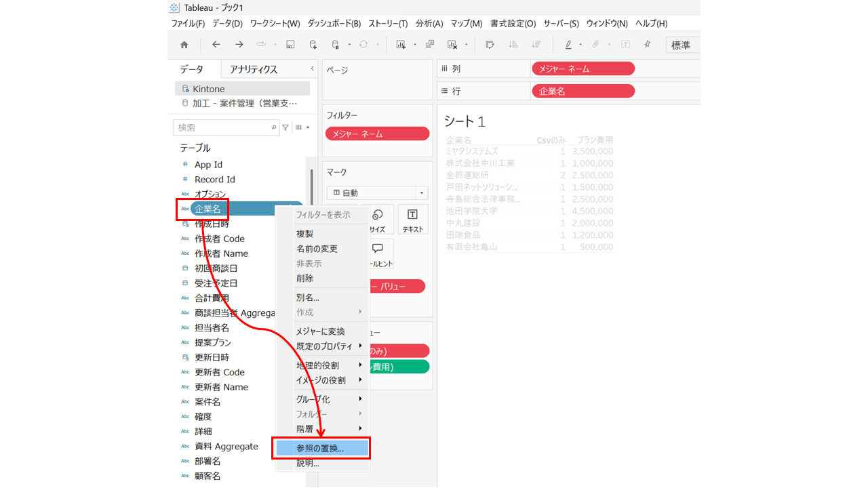This screenshot has height=488, width=868.
Task: Choose メジャーに変換 in the context menu
Action: tap(321, 331)
